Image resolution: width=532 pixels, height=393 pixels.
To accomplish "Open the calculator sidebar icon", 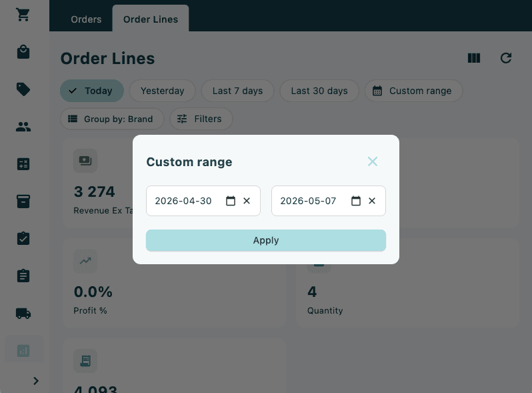I will pyautogui.click(x=23, y=164).
